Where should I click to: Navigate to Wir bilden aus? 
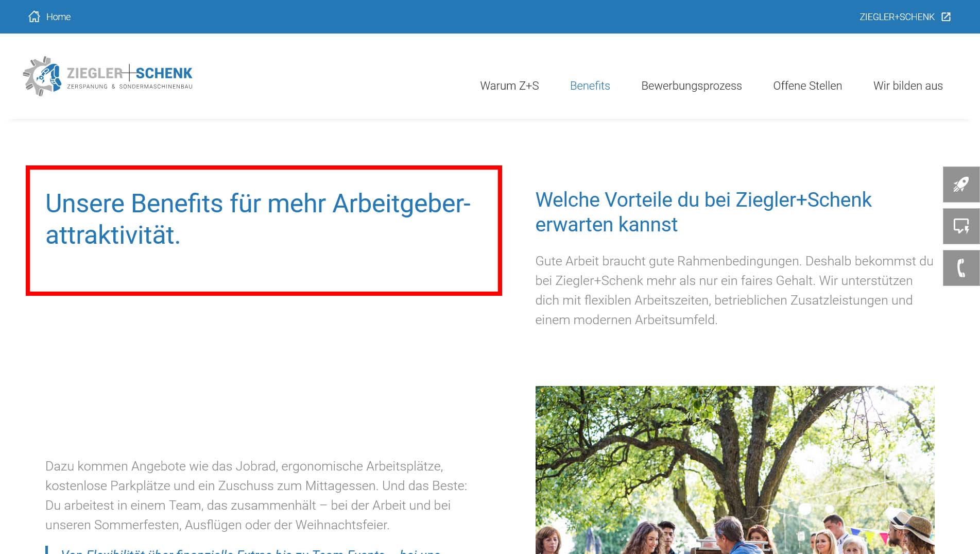click(x=907, y=86)
